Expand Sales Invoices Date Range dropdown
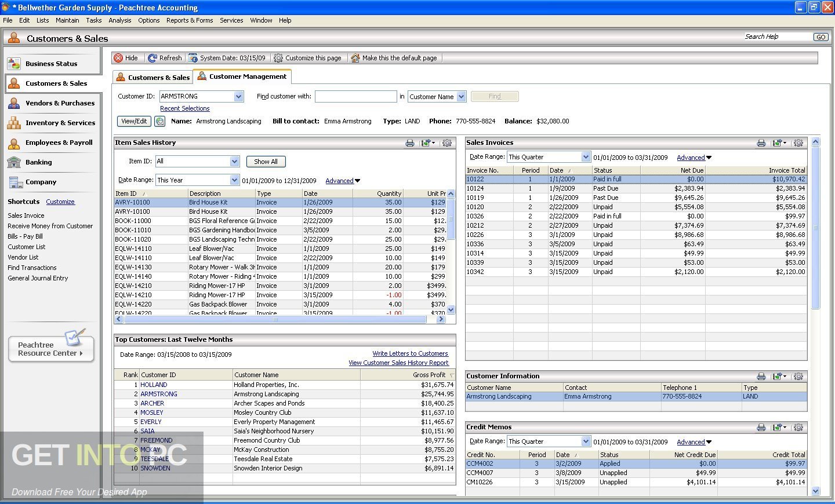Viewport: 835px width, 504px height. click(x=586, y=157)
